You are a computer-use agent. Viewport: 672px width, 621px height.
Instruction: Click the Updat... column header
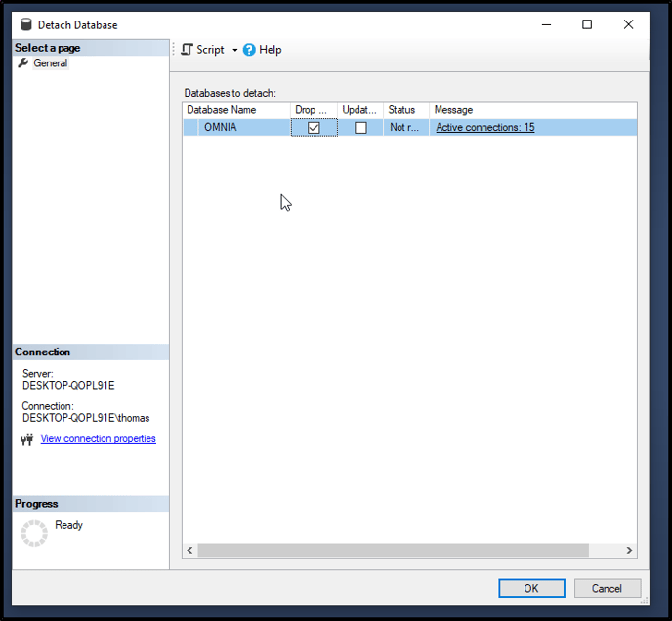(360, 110)
